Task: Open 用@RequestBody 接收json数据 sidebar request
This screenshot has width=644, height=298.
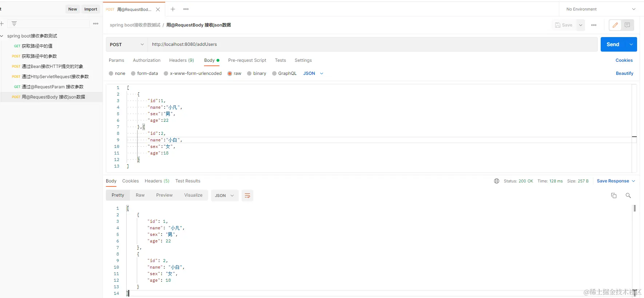Action: [51, 97]
